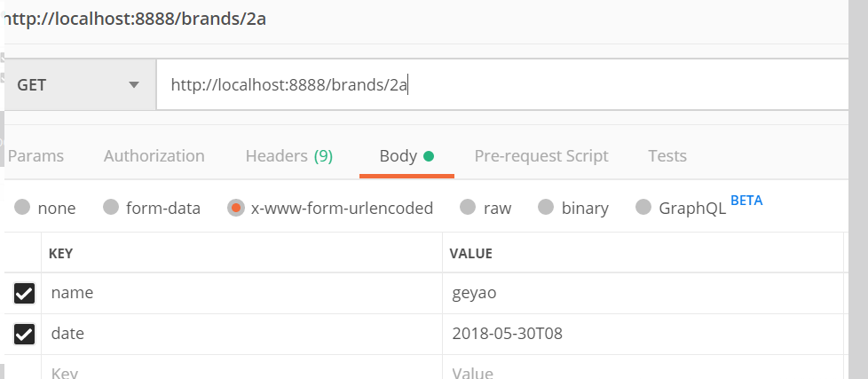Open the Authorization tab
The width and height of the screenshot is (868, 379).
(154, 156)
